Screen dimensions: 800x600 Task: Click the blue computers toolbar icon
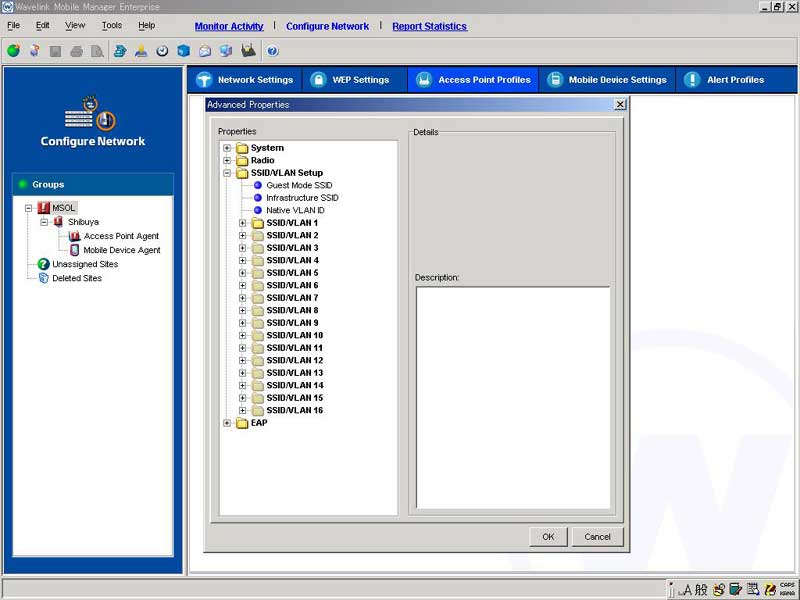(226, 51)
